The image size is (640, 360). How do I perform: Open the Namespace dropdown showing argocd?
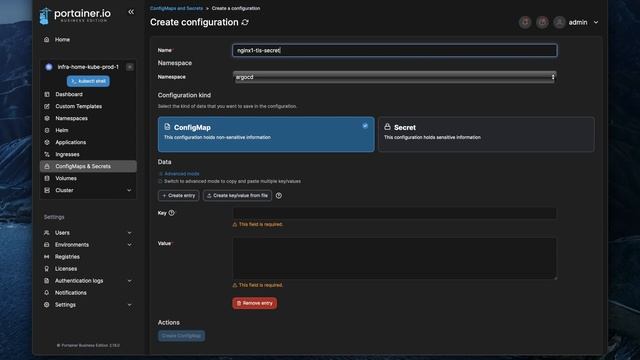pyautogui.click(x=394, y=77)
